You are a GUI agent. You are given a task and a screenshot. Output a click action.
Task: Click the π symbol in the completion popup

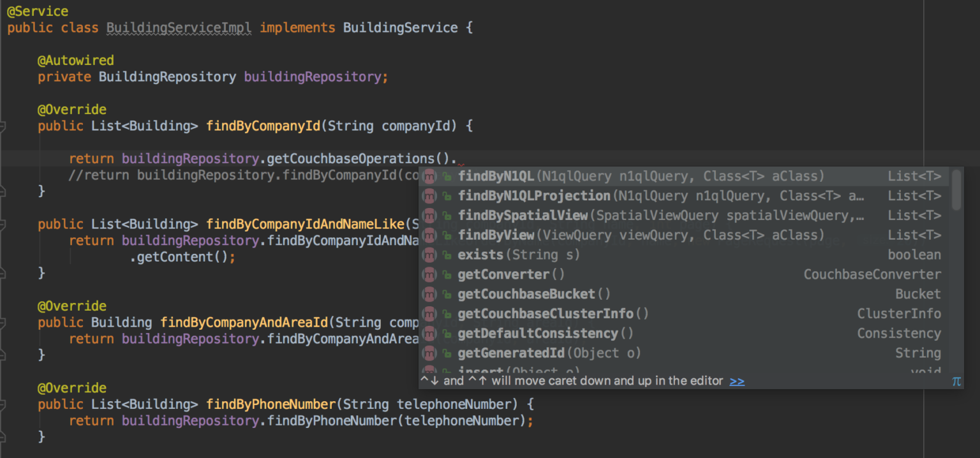coord(956,380)
